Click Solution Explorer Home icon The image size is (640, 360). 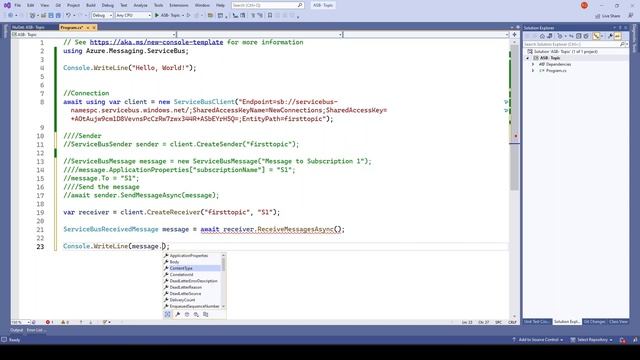click(542, 36)
